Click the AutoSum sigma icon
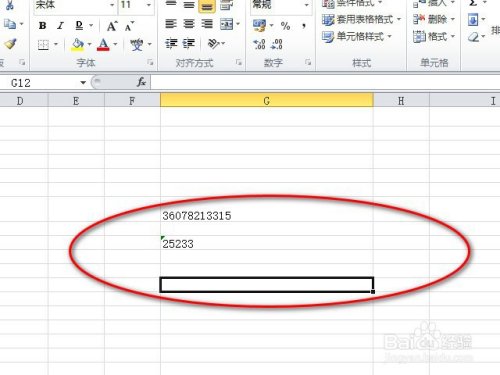Screen dimensions: 500x375 pos(473,4)
